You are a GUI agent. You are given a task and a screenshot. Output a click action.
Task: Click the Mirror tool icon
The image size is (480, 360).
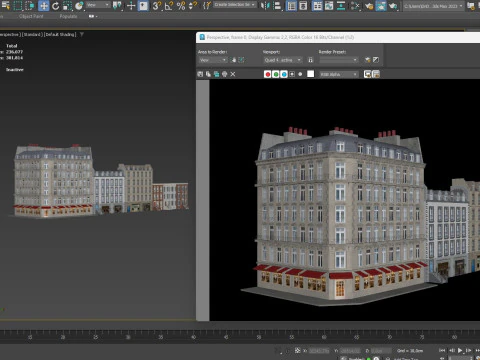265,5
